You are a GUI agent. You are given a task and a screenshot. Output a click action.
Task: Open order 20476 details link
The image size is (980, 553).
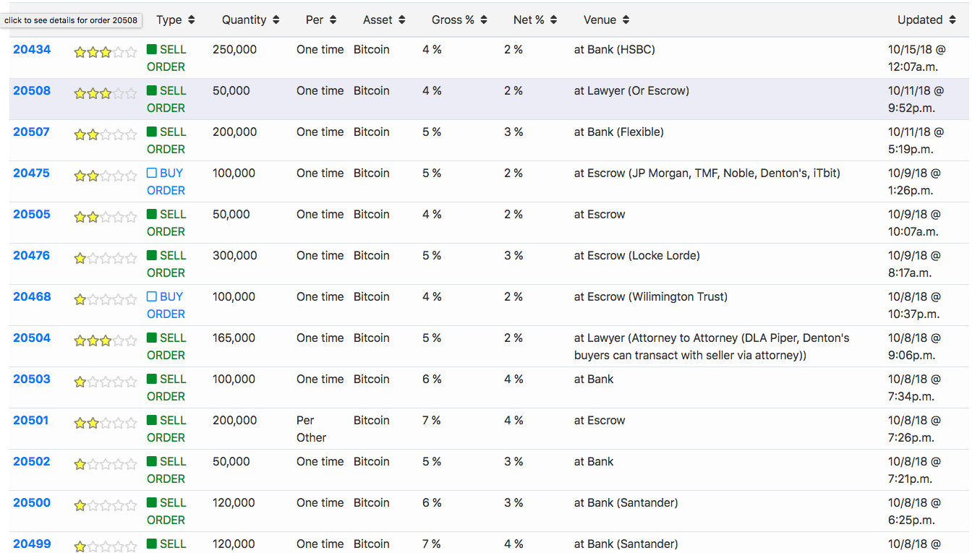tap(32, 256)
